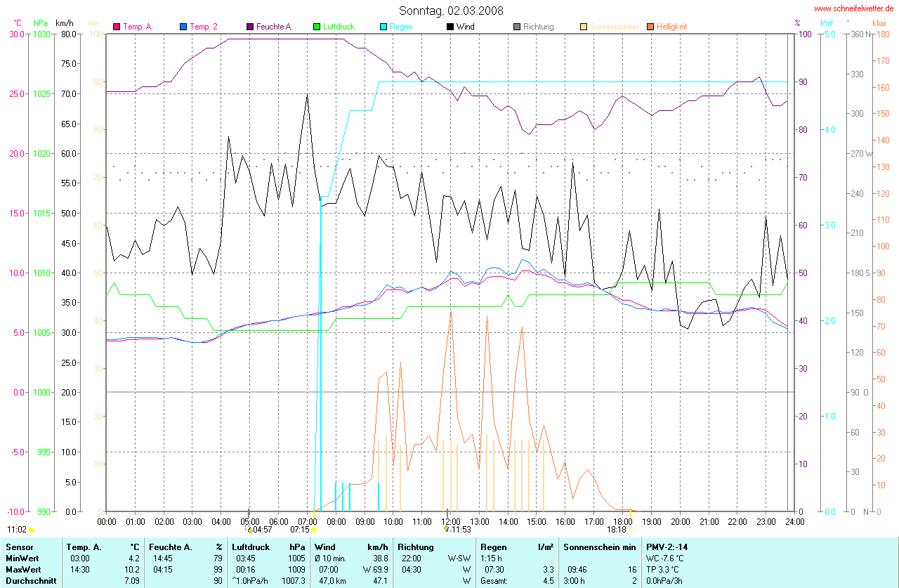Click the max temperature value 10.2
The height and width of the screenshot is (588, 899).
point(133,570)
